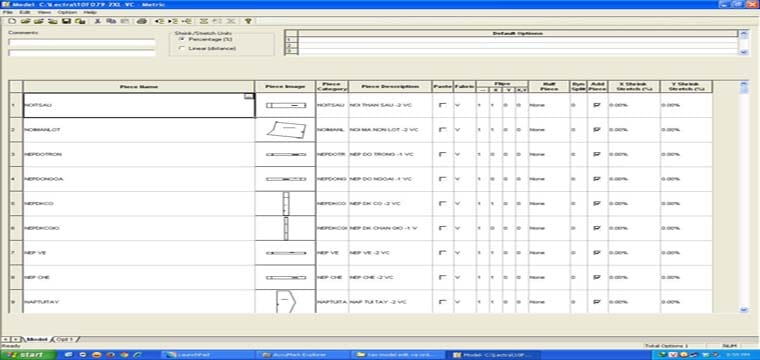The width and height of the screenshot is (760, 360).
Task: Click the Help question mark icon
Action: 248,21
